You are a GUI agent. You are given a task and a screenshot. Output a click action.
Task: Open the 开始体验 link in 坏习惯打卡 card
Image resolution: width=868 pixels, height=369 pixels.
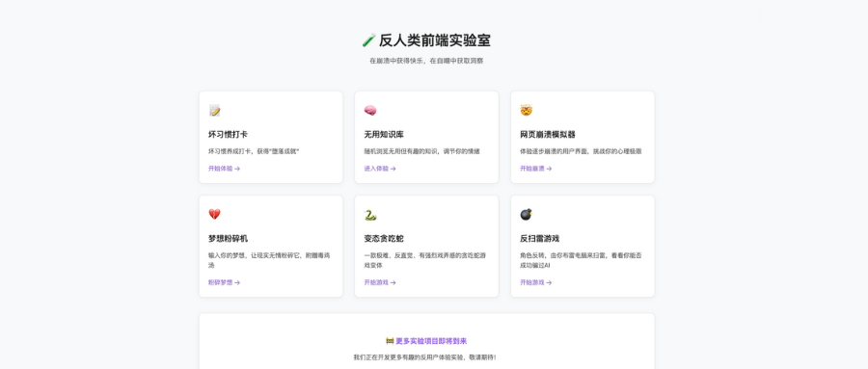click(x=224, y=169)
